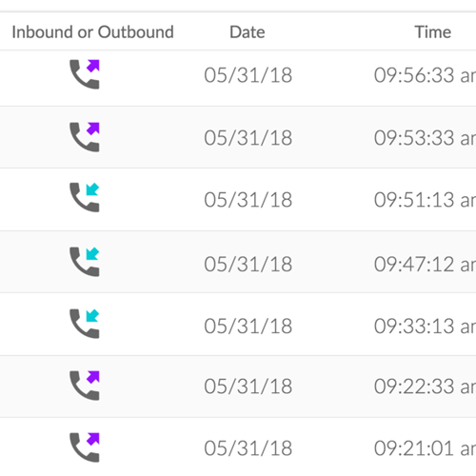Click the inbound call icon at 09:47:12
Viewport: 476px width, 476px height.
pos(85,262)
